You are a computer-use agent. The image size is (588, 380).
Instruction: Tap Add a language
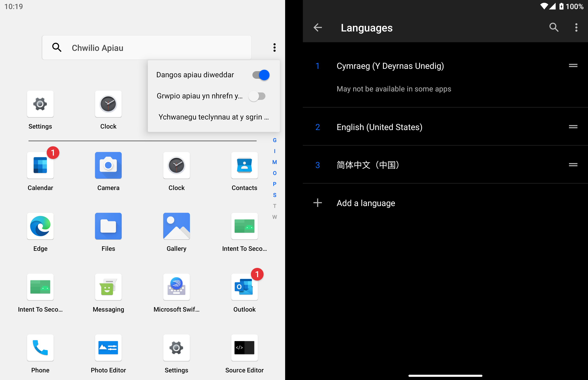[x=366, y=203]
